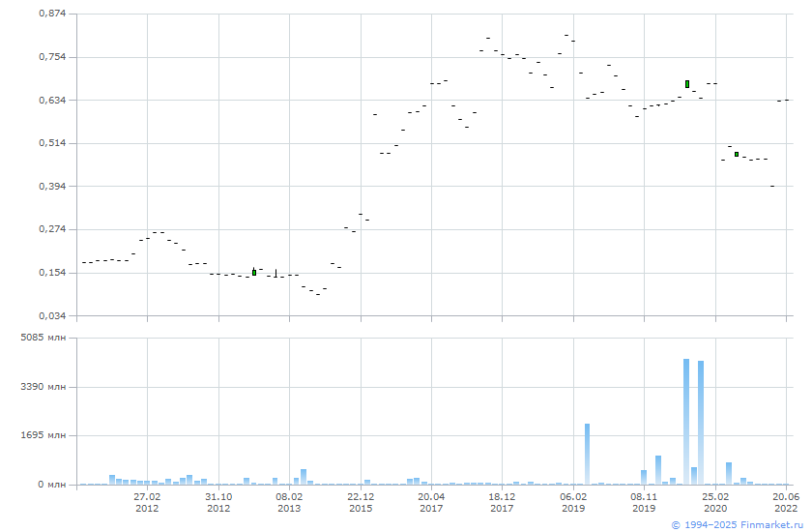Click the 18.12 2017 date label
The height and width of the screenshot is (532, 812).
pos(502,502)
